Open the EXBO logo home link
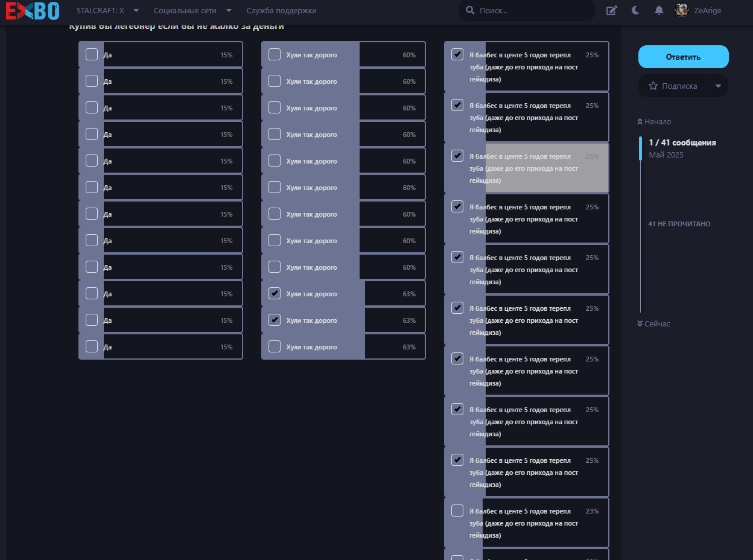753x560 pixels. [x=33, y=10]
